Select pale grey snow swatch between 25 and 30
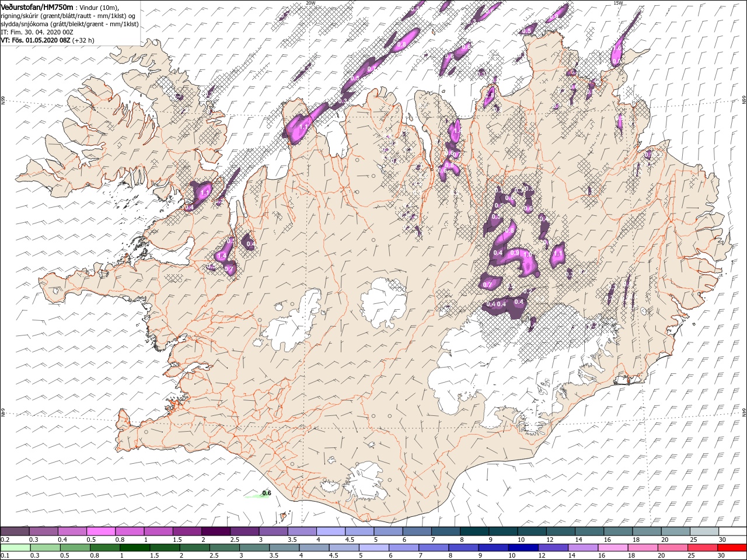This screenshot has height=560, width=747. pos(703,531)
